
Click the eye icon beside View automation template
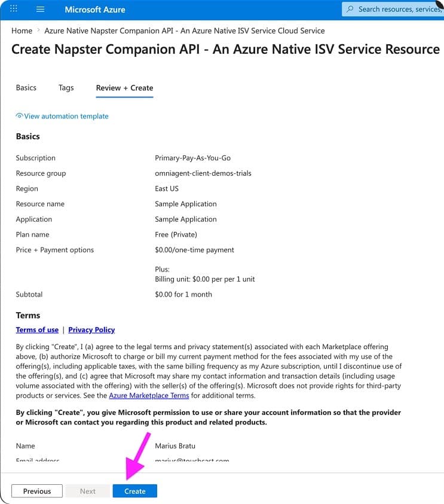coord(19,116)
